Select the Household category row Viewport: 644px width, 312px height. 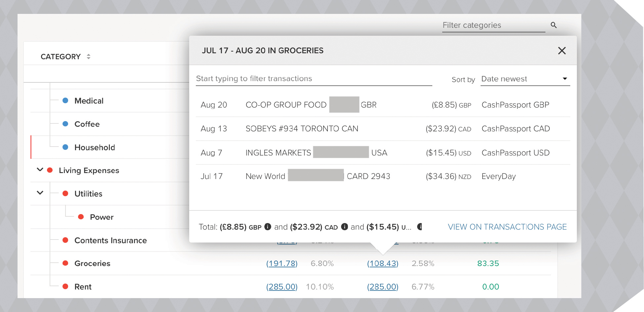coord(95,147)
